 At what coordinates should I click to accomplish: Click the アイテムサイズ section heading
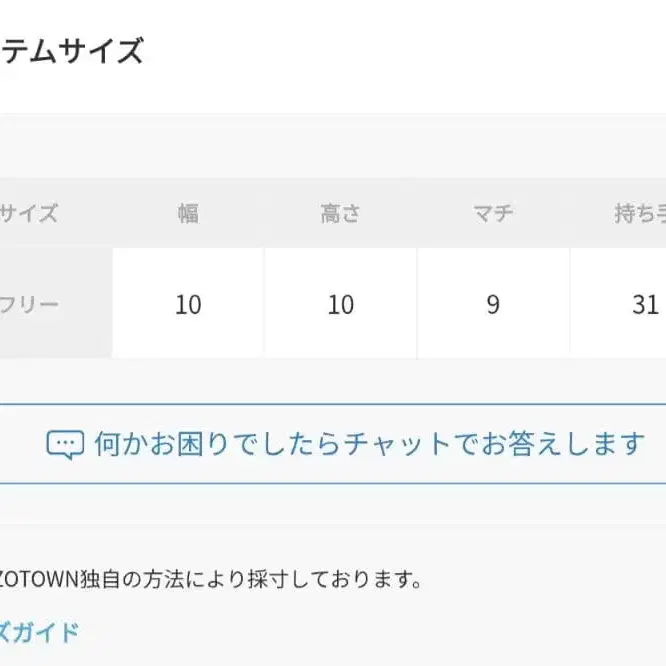pyautogui.click(x=73, y=50)
